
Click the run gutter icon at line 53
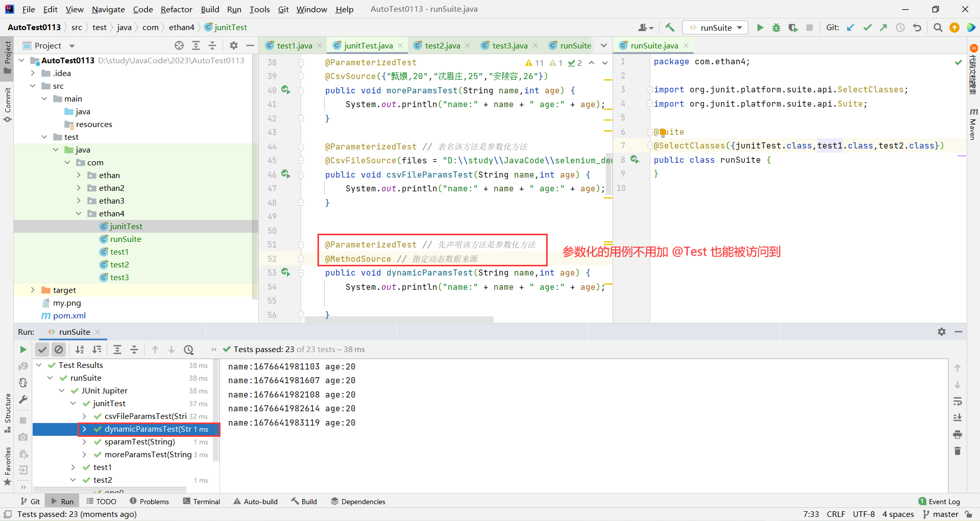click(285, 272)
